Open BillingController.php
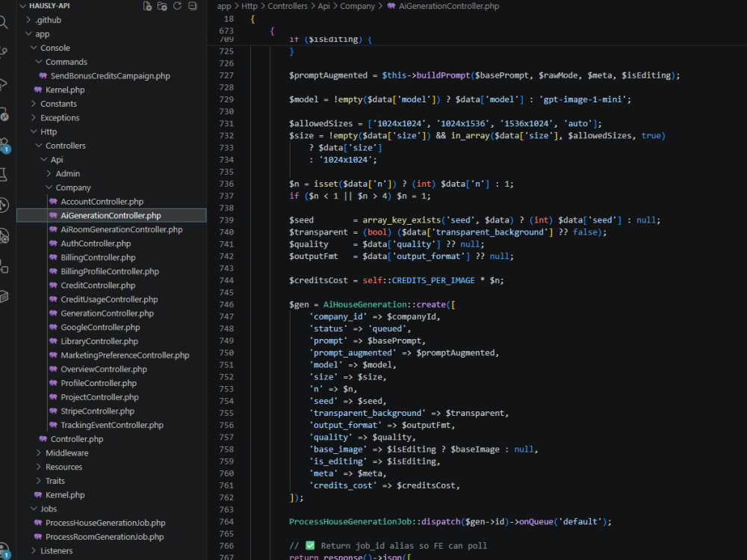The image size is (747, 560). coord(98,257)
